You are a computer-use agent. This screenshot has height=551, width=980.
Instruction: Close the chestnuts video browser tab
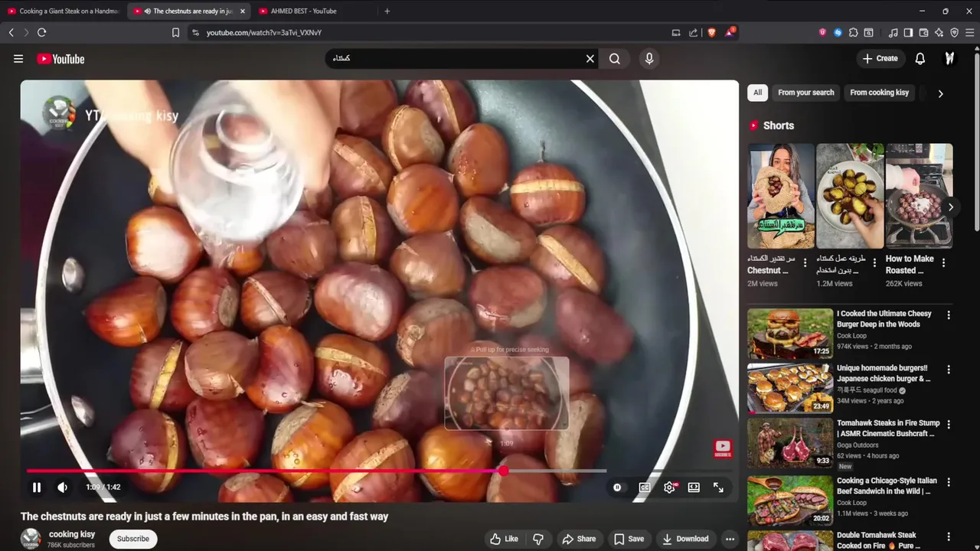pos(243,11)
